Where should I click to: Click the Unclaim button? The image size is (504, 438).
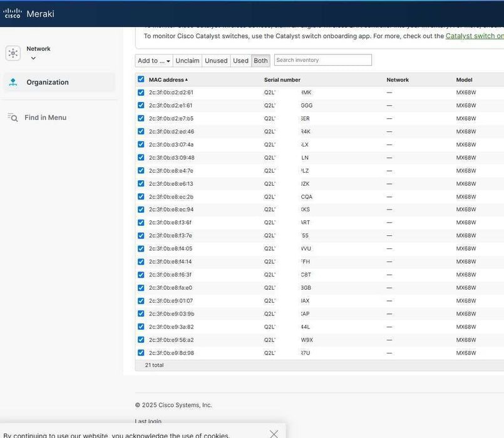tap(187, 61)
